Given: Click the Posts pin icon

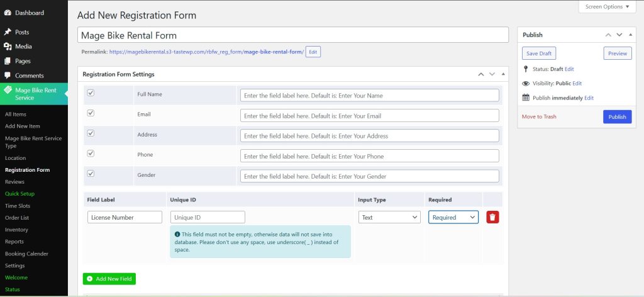Looking at the screenshot, I should (x=8, y=32).
